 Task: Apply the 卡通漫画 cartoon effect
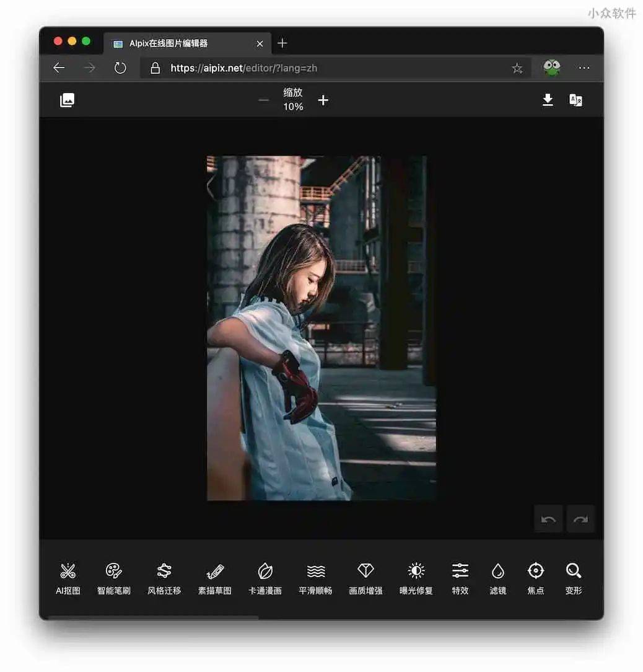pos(265,578)
